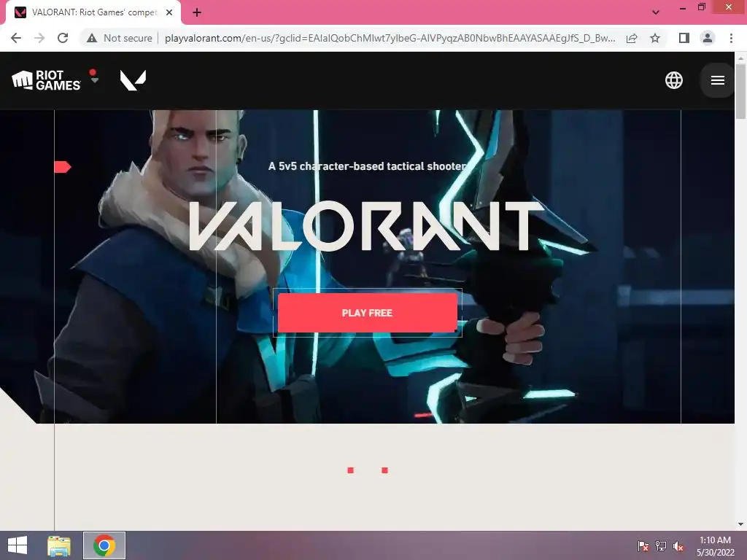The height and width of the screenshot is (560, 747).
Task: Click the Chrome taskbar icon
Action: [104, 545]
